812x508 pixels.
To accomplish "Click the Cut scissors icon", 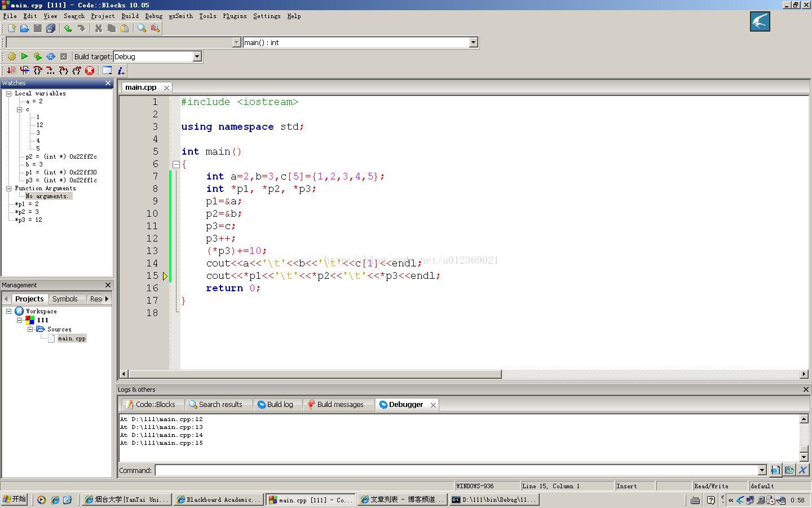I will point(98,28).
